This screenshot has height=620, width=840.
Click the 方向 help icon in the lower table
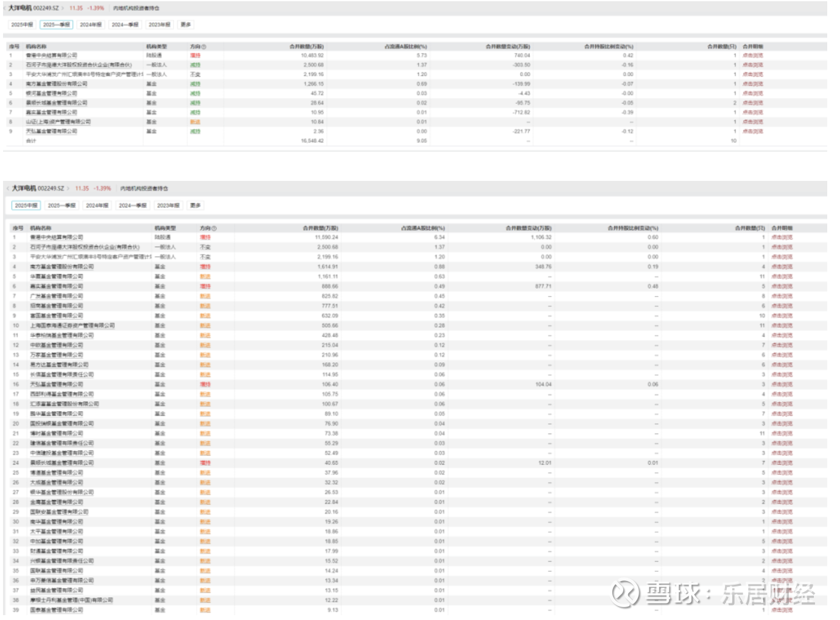pos(214,228)
